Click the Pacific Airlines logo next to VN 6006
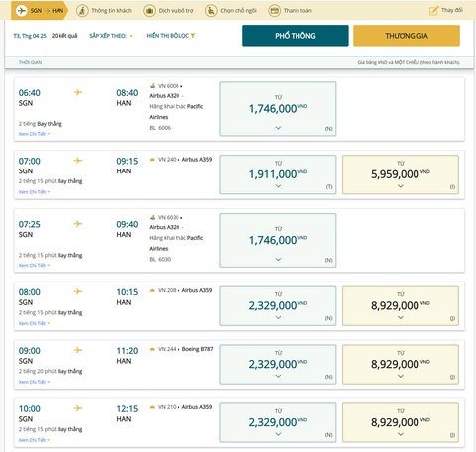This screenshot has width=476, height=452. point(152,86)
